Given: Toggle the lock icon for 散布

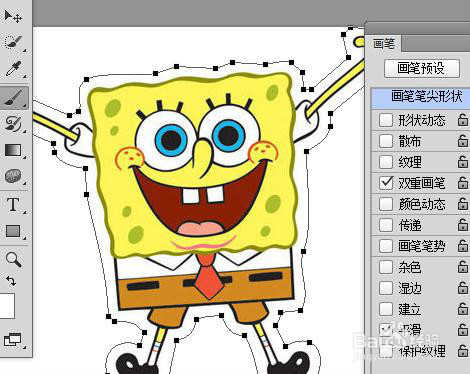Looking at the screenshot, I should pos(463,140).
